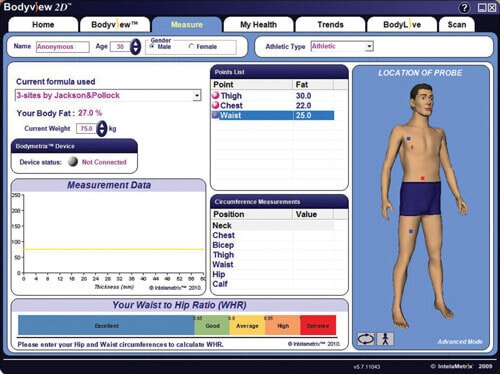Click the device status indicator ball
500x374 pixels.
pyautogui.click(x=73, y=162)
